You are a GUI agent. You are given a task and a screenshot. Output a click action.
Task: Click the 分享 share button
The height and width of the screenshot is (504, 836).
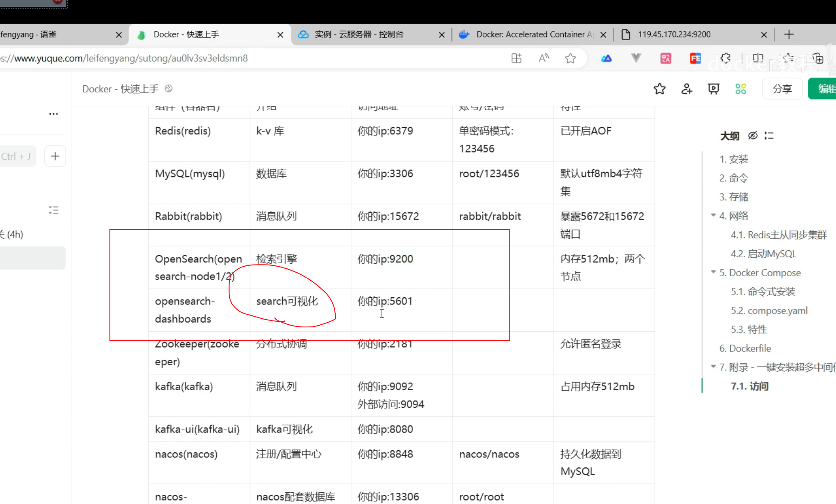point(782,89)
